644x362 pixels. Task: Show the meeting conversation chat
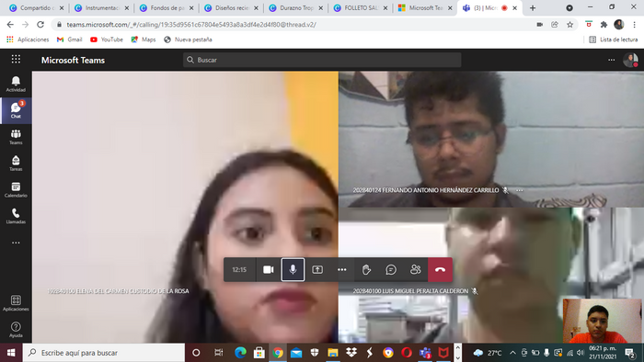391,269
